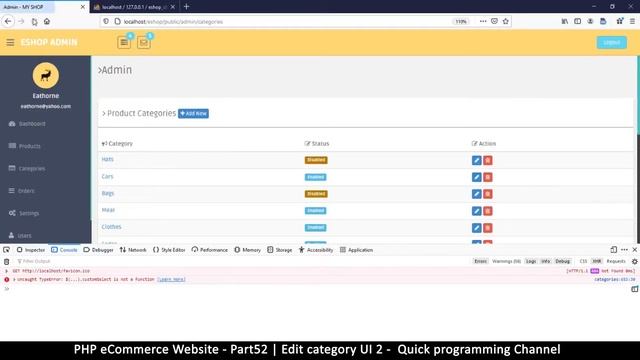
Task: Open the Storage tab
Action: click(x=280, y=250)
